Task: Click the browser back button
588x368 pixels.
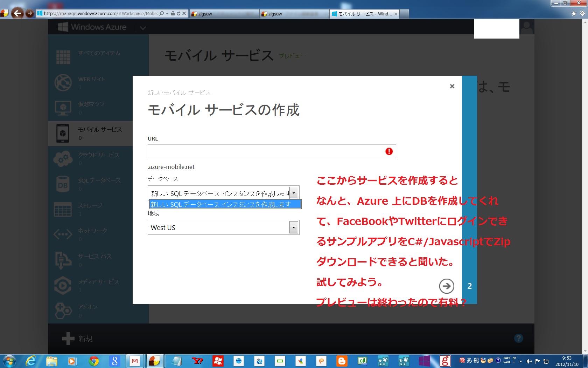Action: click(x=17, y=14)
